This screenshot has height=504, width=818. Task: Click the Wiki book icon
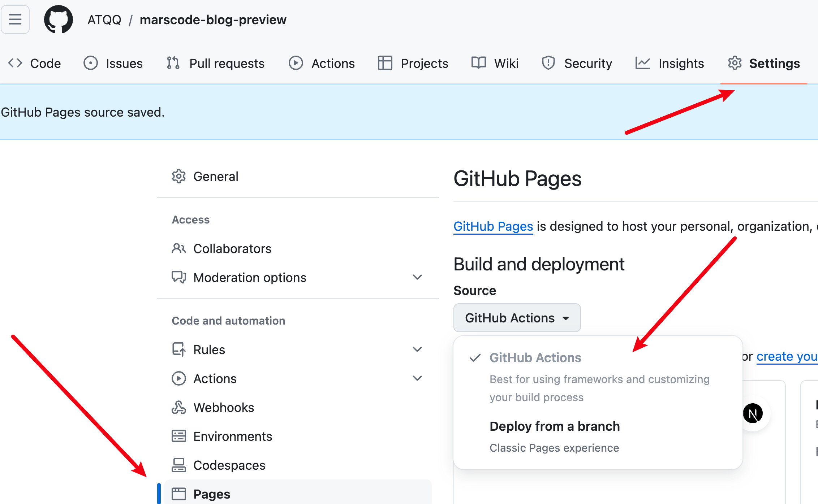tap(479, 63)
